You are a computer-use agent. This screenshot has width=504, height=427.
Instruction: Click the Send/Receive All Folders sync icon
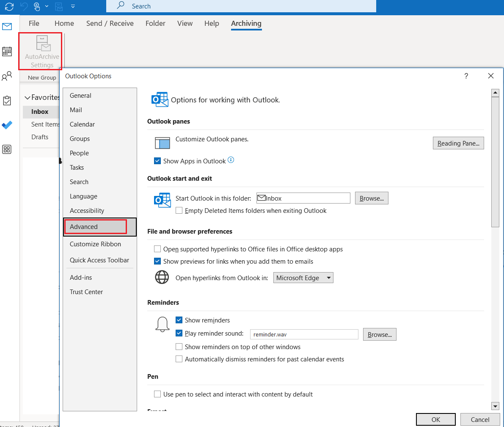[9, 6]
